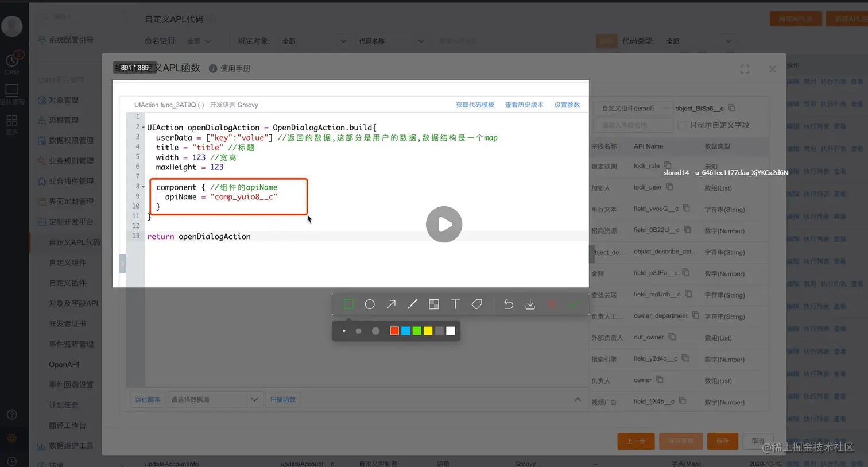Pick the largest stroke size dot
This screenshot has width=868, height=467.
pyautogui.click(x=375, y=331)
